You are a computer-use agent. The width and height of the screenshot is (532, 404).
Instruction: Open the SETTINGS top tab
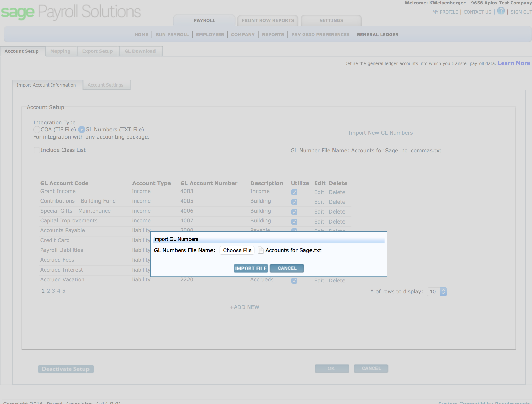tap(331, 20)
